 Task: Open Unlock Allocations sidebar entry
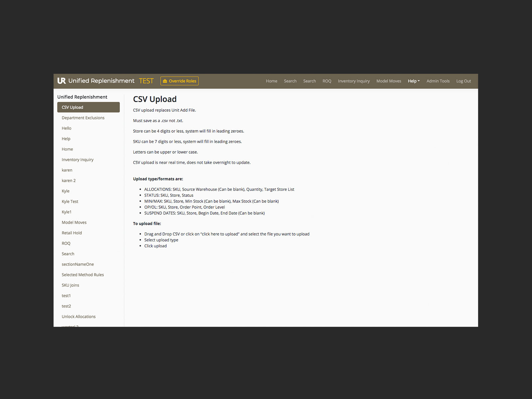click(x=78, y=317)
